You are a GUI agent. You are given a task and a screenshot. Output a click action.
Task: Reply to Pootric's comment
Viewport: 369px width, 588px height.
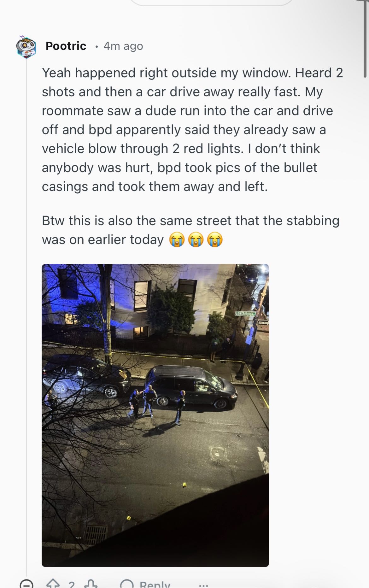(x=146, y=584)
